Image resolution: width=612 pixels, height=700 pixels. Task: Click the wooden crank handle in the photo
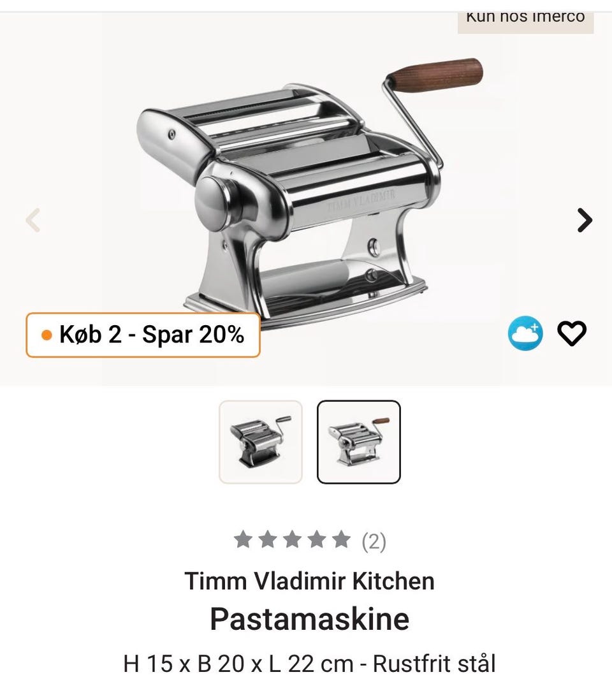[x=435, y=74]
